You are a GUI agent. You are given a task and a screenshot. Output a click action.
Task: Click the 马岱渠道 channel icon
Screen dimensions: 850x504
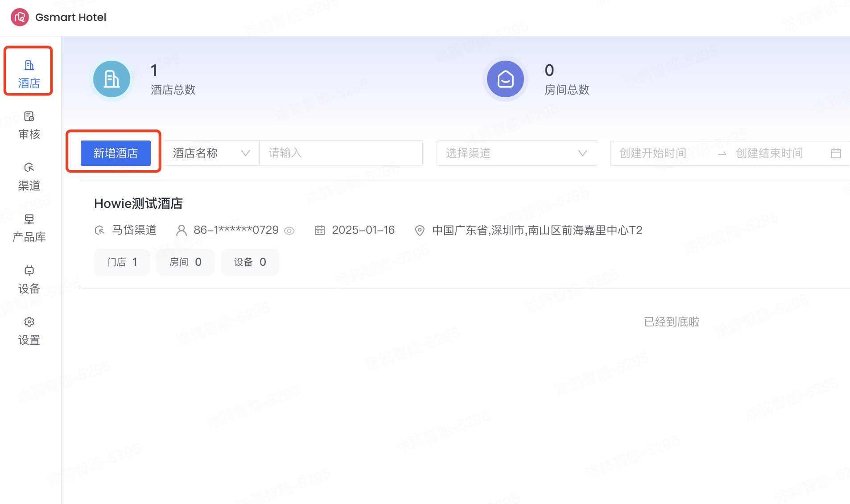point(99,230)
